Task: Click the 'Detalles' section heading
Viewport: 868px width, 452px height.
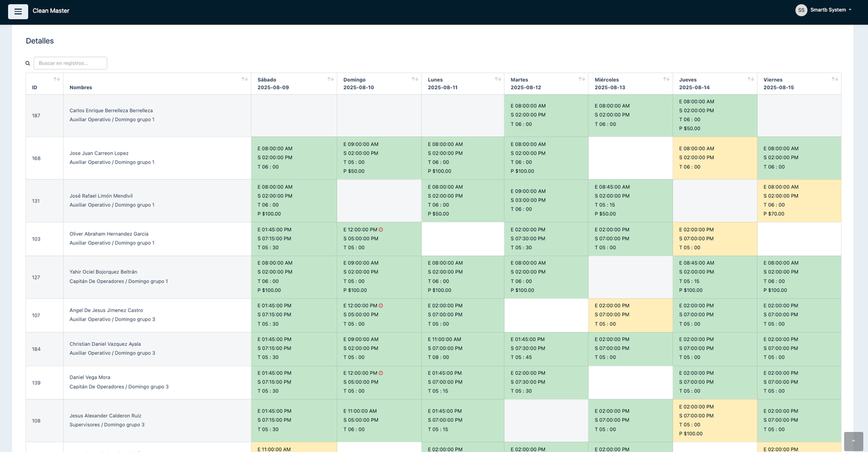Action: 40,41
